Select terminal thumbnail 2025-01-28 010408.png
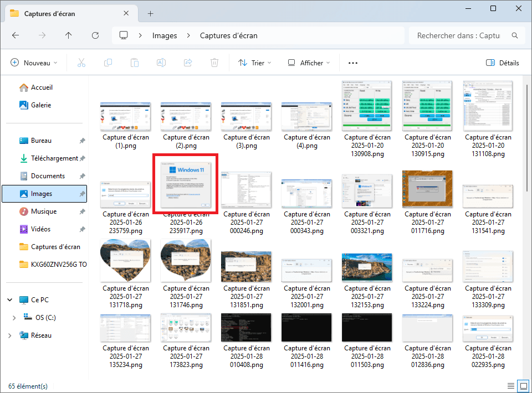The height and width of the screenshot is (393, 532). coord(246,328)
